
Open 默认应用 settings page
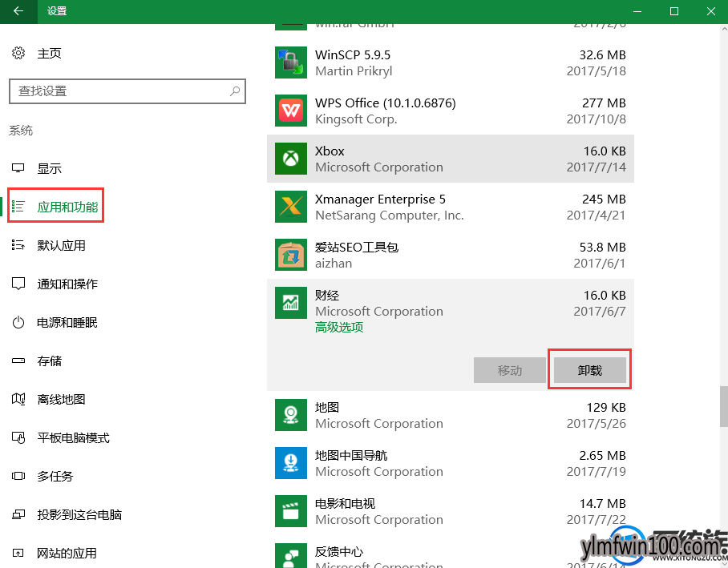click(x=61, y=245)
